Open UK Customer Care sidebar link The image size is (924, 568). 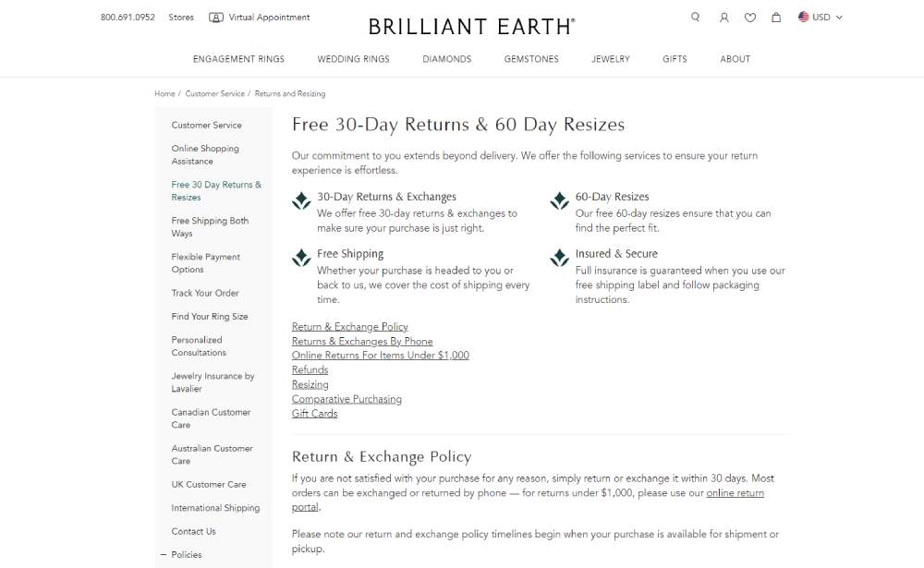tap(209, 484)
